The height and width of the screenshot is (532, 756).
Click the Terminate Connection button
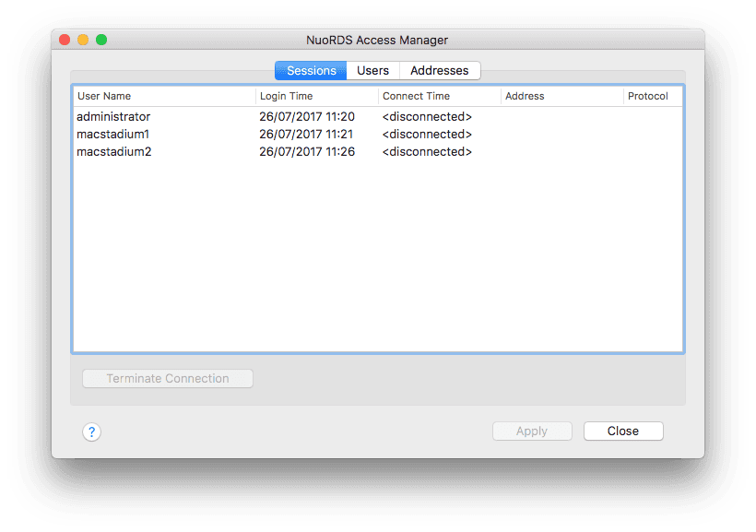[x=167, y=378]
